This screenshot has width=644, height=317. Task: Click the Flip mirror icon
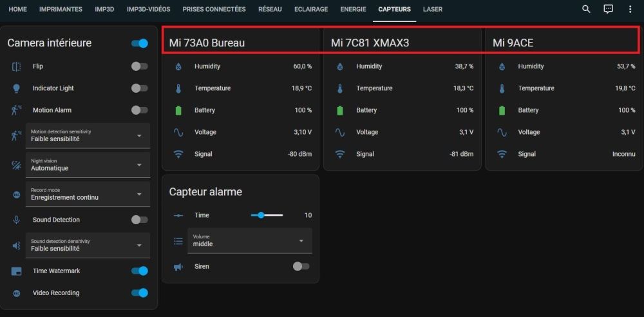click(x=17, y=66)
